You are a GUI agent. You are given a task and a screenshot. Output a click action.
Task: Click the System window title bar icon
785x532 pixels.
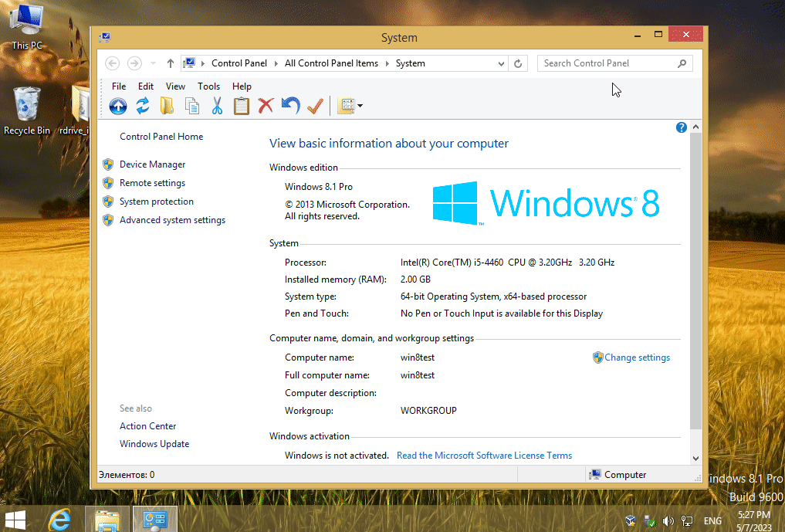(105, 37)
